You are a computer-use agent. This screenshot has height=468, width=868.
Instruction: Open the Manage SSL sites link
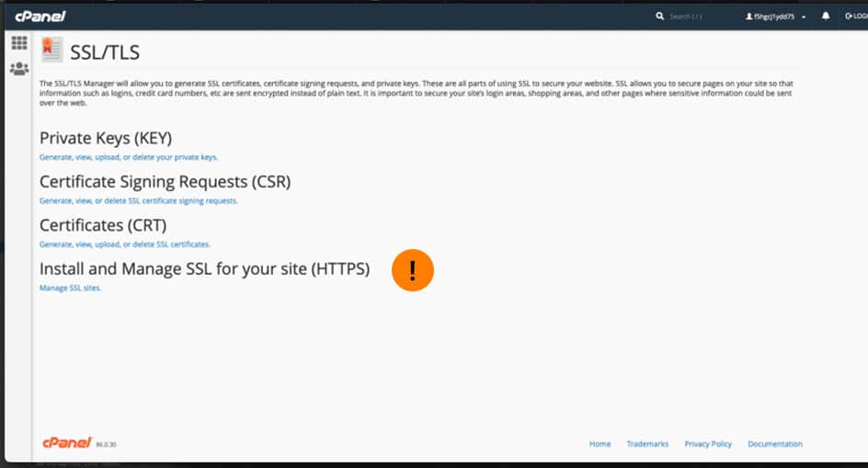pyautogui.click(x=70, y=288)
